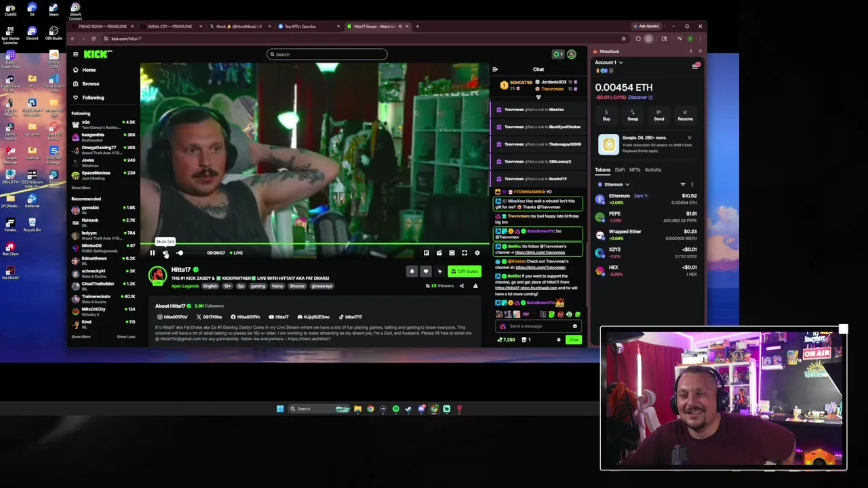Open Trainwreckstv recommended channel
The height and width of the screenshot is (488, 868).
(103, 298)
